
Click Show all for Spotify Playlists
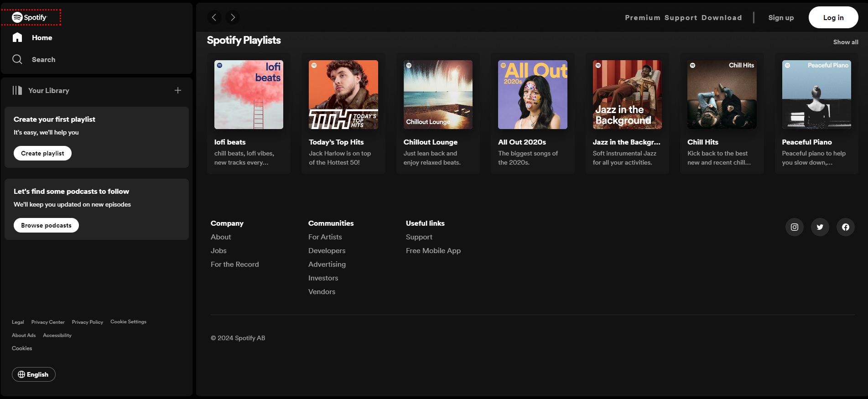point(846,42)
